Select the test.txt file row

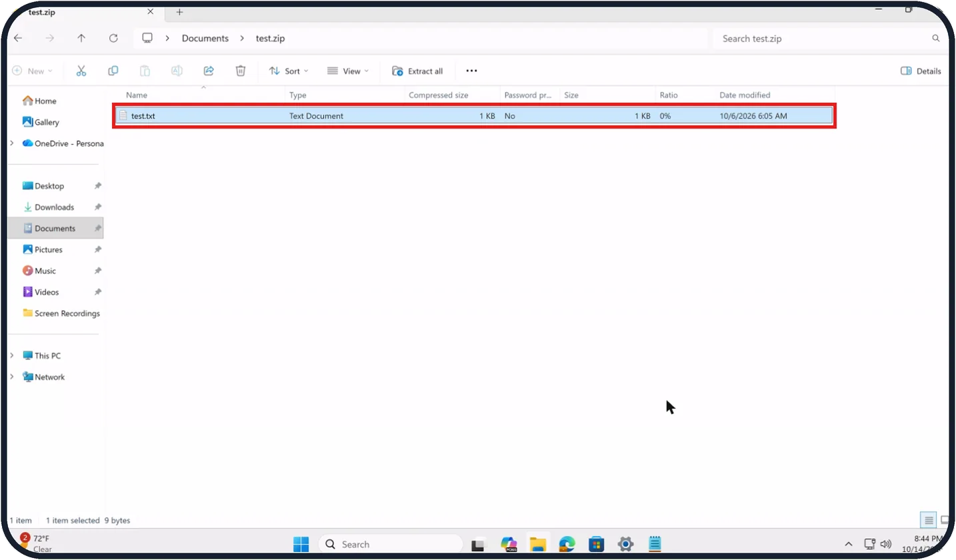474,116
